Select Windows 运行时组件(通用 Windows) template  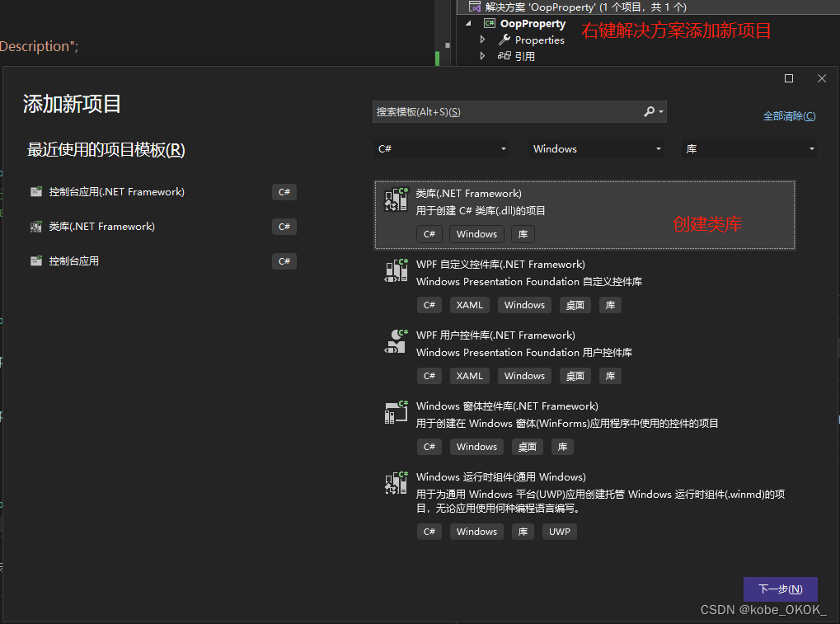(x=584, y=505)
